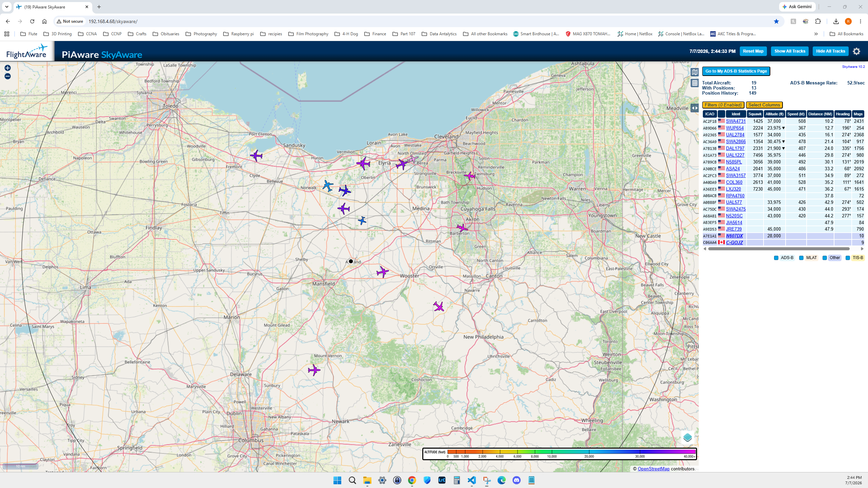Open Windows Start menu
Image resolution: width=868 pixels, height=488 pixels.
click(337, 480)
